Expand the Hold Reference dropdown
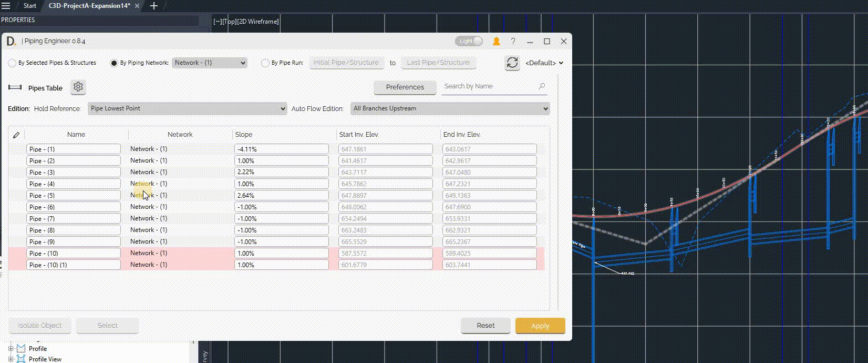The height and width of the screenshot is (363, 868). pyautogui.click(x=187, y=108)
